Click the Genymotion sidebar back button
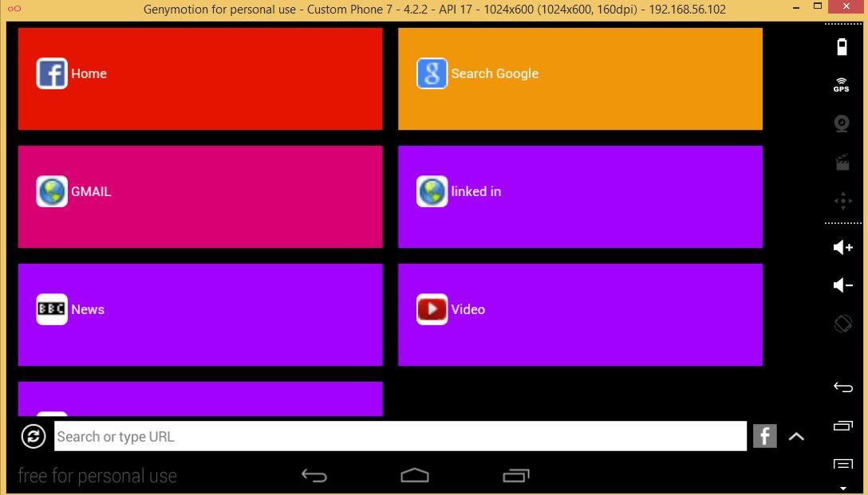 [843, 387]
